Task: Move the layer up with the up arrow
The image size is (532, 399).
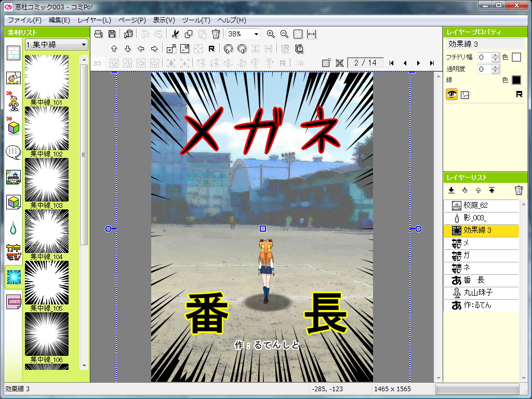Action: click(x=114, y=49)
